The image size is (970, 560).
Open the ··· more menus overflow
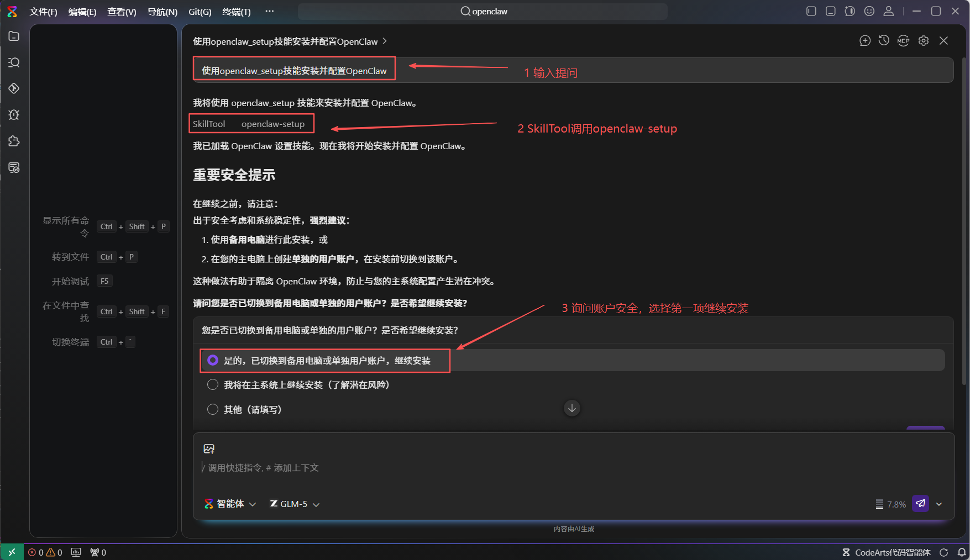pos(270,11)
